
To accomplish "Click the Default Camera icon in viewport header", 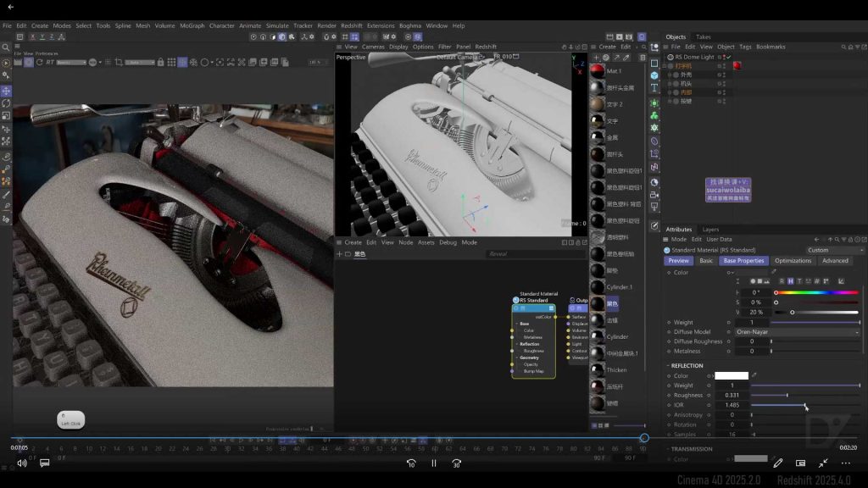I will 479,58.
